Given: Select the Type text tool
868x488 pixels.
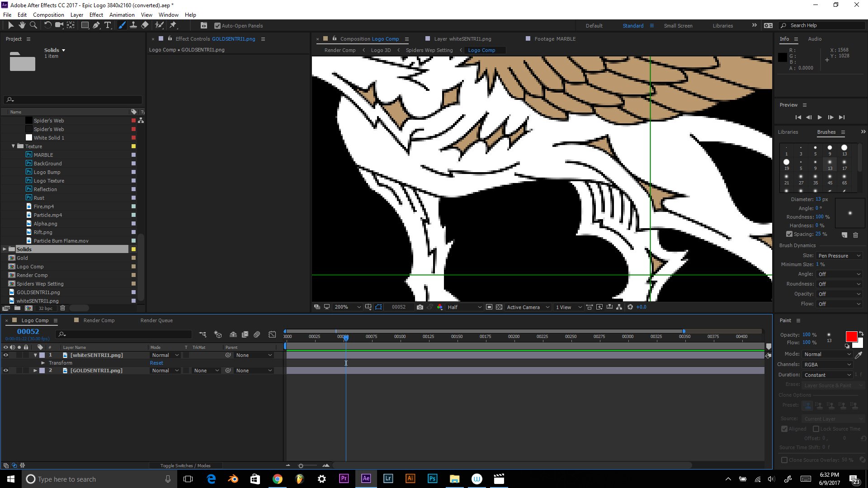Looking at the screenshot, I should (x=108, y=25).
